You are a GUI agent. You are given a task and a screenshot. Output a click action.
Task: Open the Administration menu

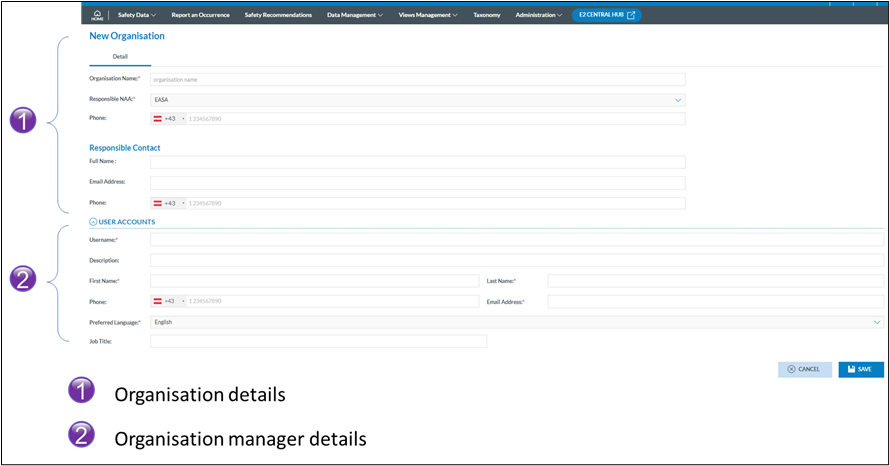click(x=538, y=15)
